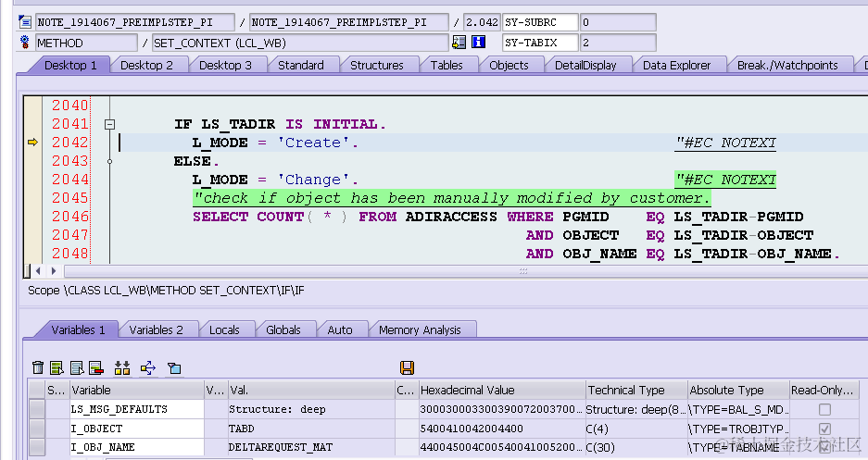The height and width of the screenshot is (460, 868).
Task: Click the list icon with red delete bar
Action: (x=96, y=367)
